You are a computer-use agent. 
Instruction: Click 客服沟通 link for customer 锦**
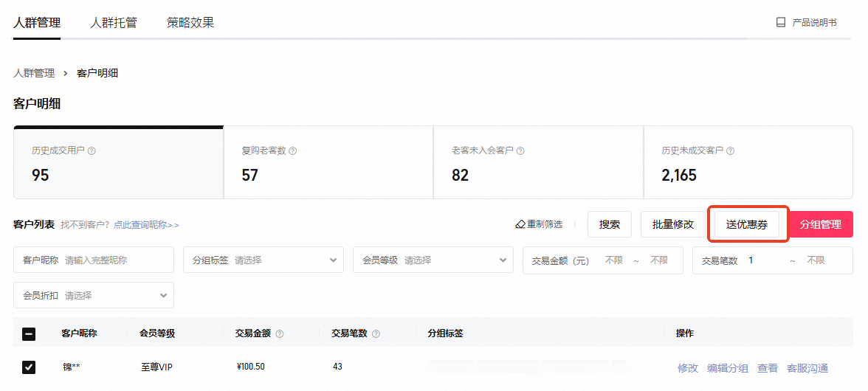point(807,368)
